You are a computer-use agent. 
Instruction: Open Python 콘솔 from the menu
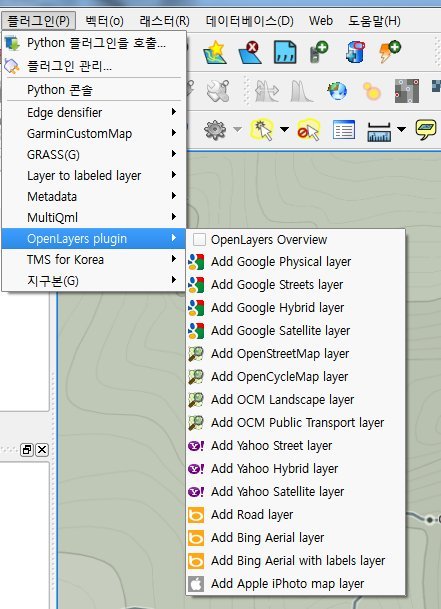(94, 90)
